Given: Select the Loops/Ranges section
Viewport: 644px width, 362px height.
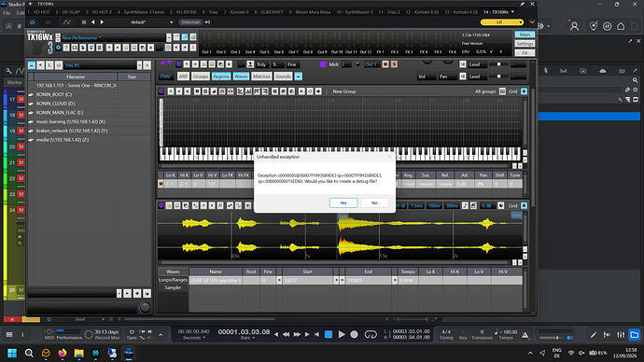Looking at the screenshot, I should coord(173,280).
